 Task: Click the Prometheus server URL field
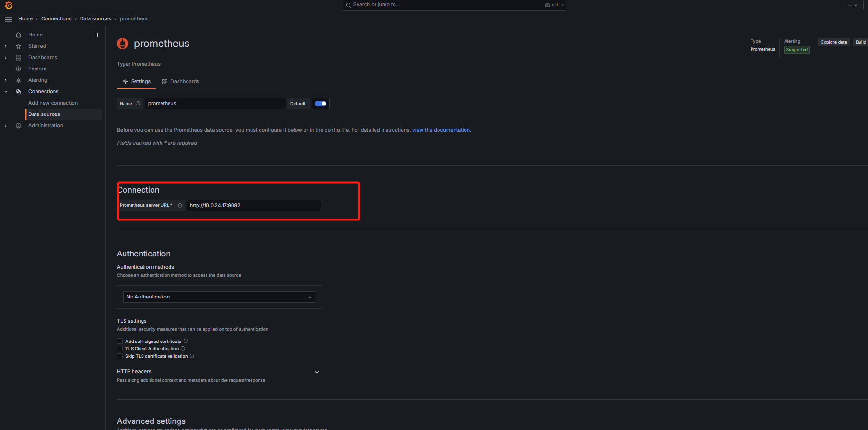click(253, 205)
